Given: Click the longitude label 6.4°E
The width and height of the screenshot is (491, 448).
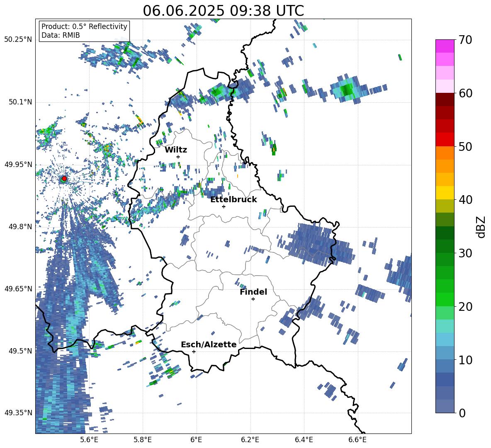Looking at the screenshot, I should [x=304, y=440].
